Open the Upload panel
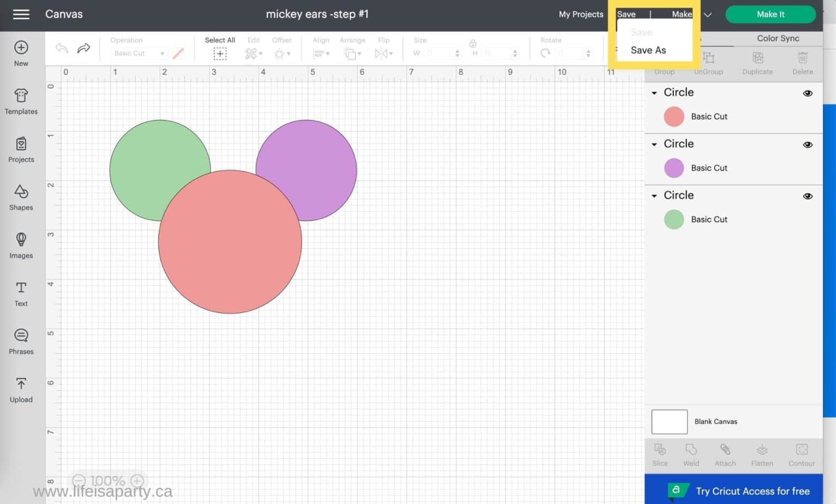 (x=21, y=390)
